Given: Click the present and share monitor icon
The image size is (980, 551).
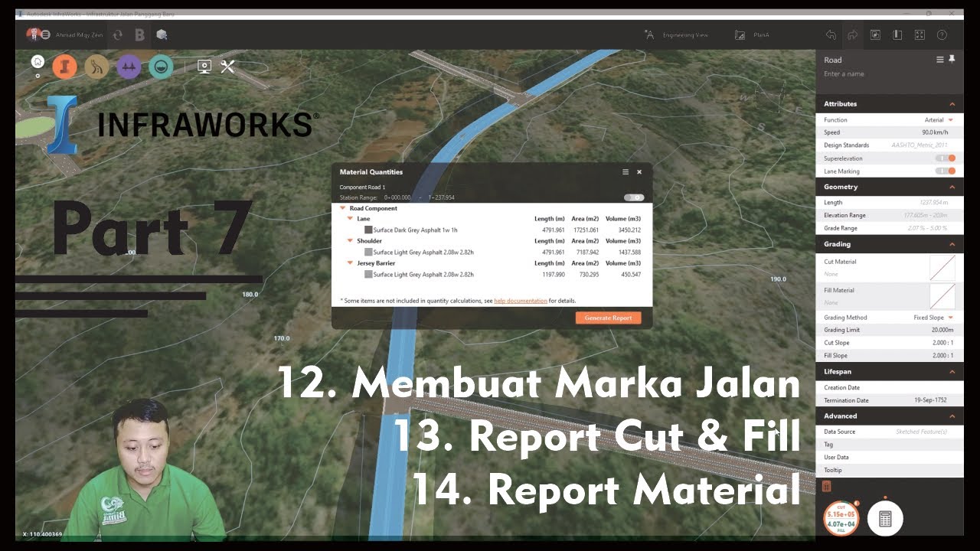Looking at the screenshot, I should point(204,67).
